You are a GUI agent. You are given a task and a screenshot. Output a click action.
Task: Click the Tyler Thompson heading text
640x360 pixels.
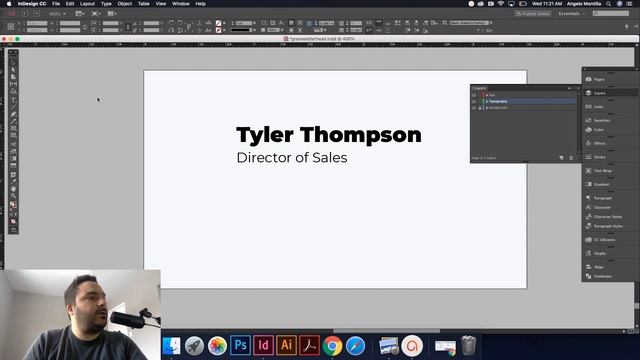click(329, 135)
